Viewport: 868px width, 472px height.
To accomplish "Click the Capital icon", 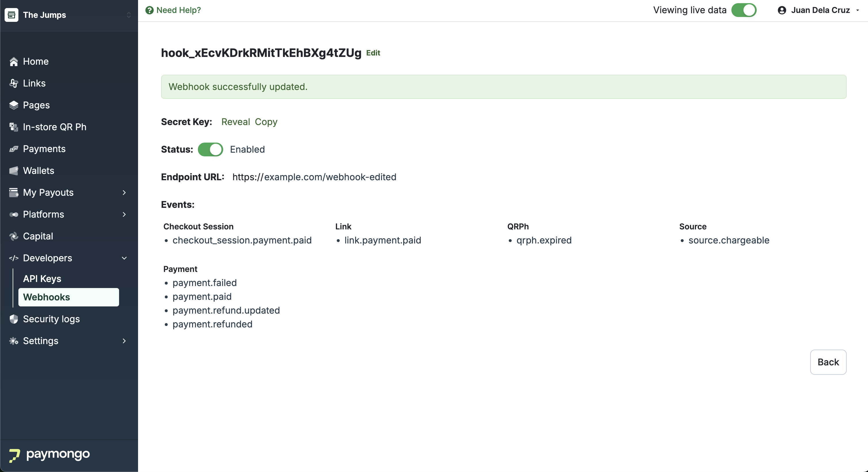I will (x=14, y=236).
